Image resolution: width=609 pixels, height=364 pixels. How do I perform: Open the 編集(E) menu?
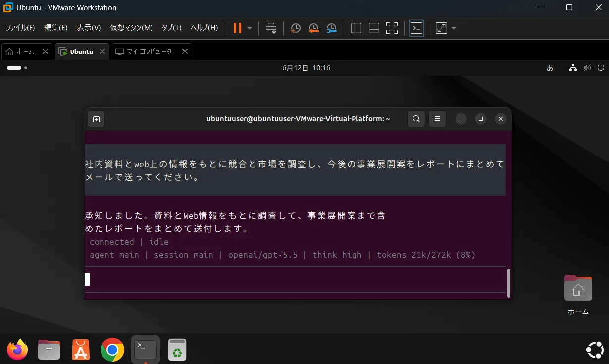pos(55,28)
